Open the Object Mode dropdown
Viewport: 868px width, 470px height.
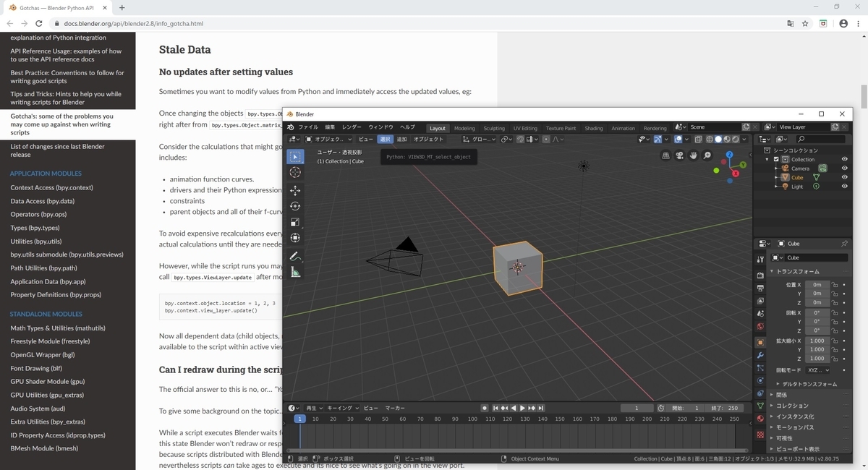pos(328,139)
